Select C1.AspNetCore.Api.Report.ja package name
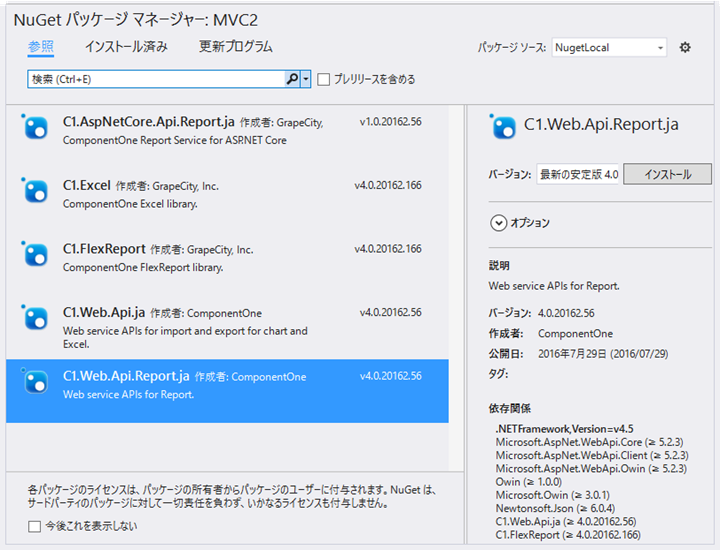Viewport: 720px width, 550px height. coord(149,122)
